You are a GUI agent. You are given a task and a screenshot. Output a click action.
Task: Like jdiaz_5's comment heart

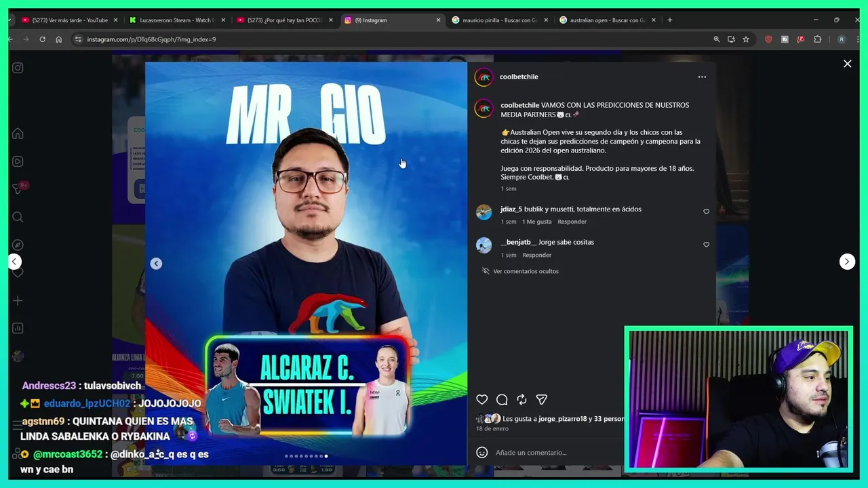(706, 211)
